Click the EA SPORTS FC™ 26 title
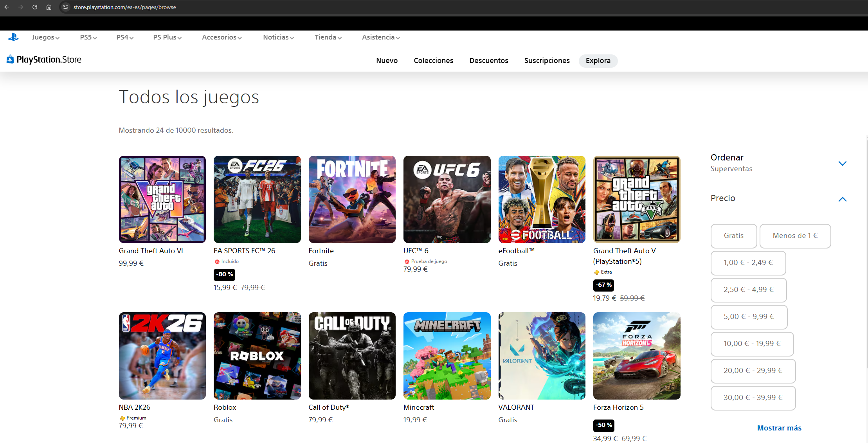This screenshot has width=868, height=443. click(245, 251)
